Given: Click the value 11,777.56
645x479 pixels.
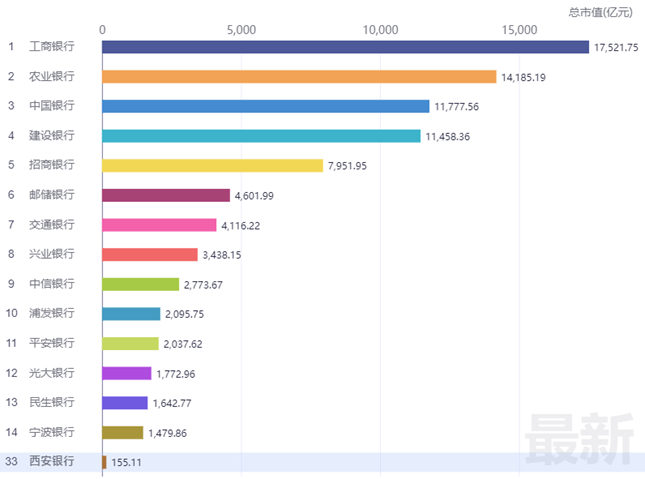Looking at the screenshot, I should pyautogui.click(x=457, y=107).
